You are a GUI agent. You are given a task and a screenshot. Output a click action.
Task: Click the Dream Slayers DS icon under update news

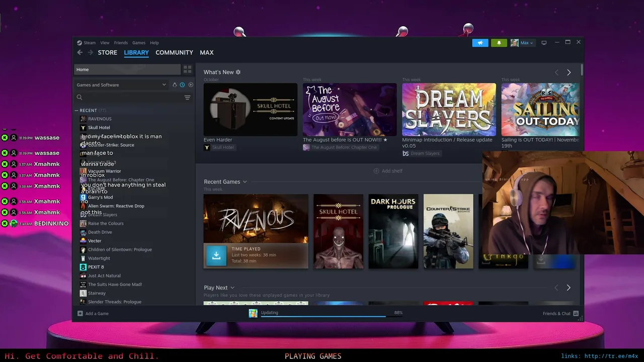(x=406, y=153)
